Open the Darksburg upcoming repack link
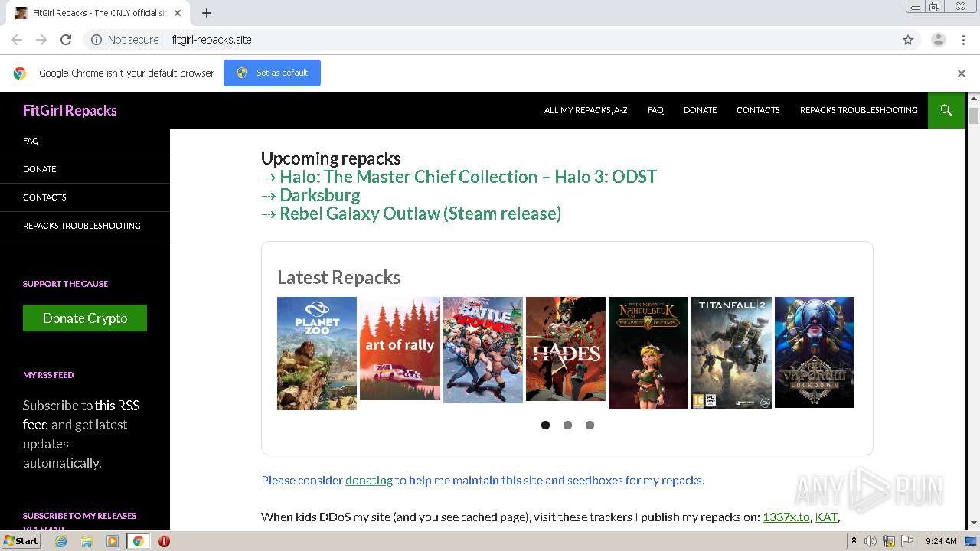Screen dimensions: 980x551 tap(319, 195)
